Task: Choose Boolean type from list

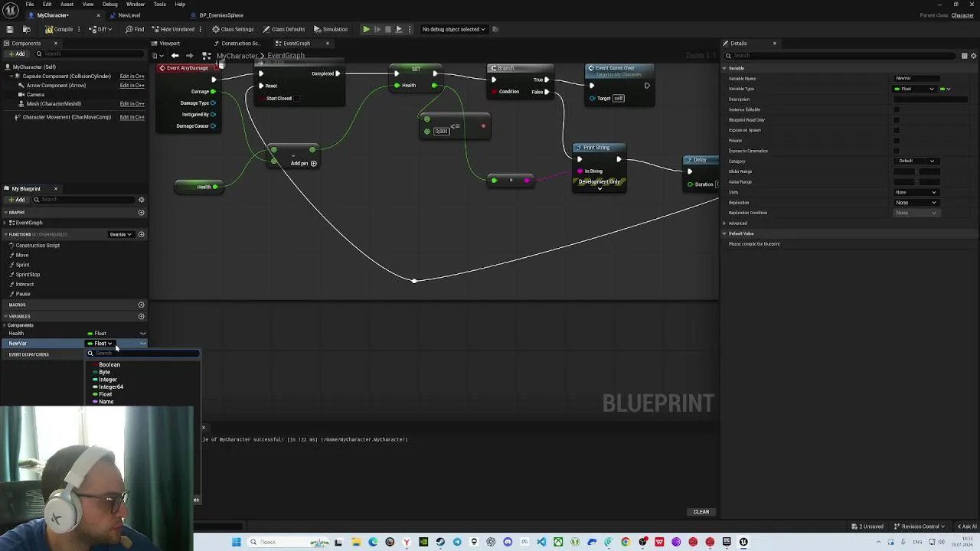Action: [109, 365]
